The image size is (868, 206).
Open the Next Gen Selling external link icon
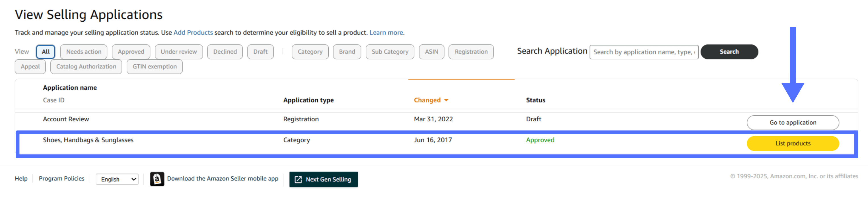click(298, 180)
